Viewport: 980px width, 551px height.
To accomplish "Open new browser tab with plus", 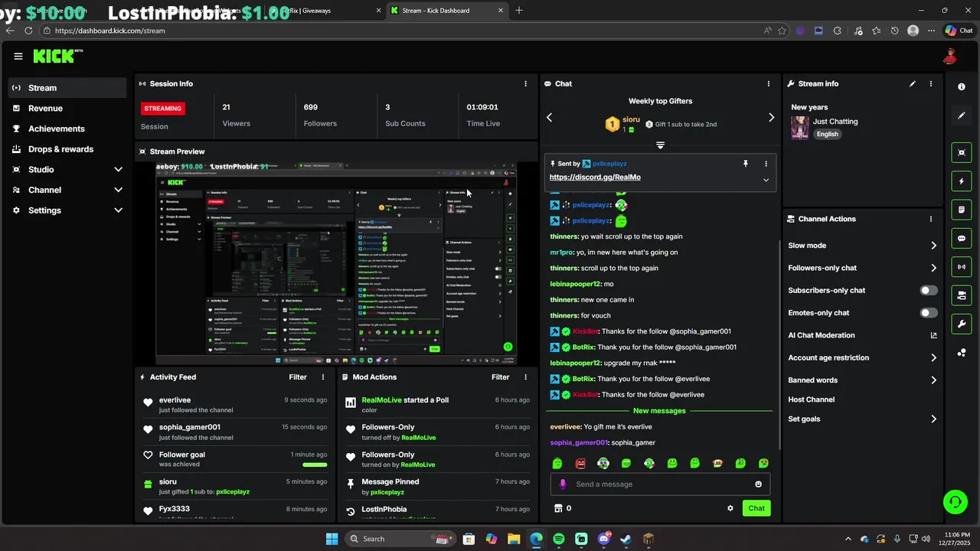I will tap(519, 11).
